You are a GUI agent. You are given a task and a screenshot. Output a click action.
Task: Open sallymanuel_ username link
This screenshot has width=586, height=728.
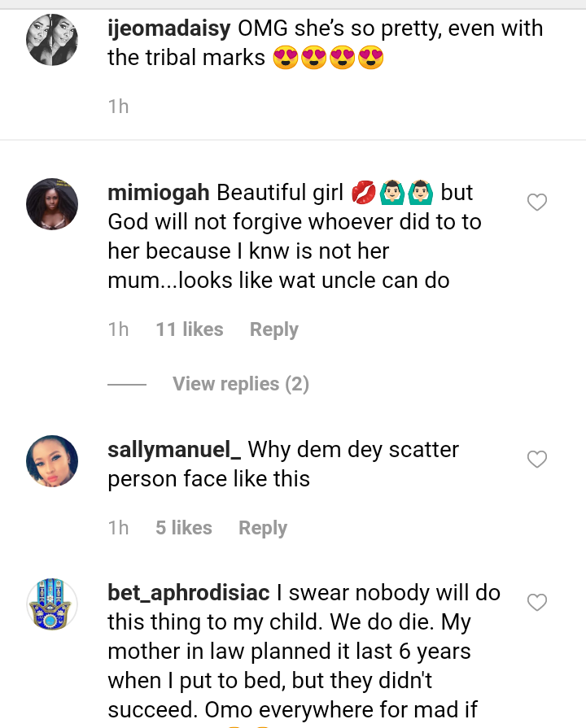click(173, 449)
